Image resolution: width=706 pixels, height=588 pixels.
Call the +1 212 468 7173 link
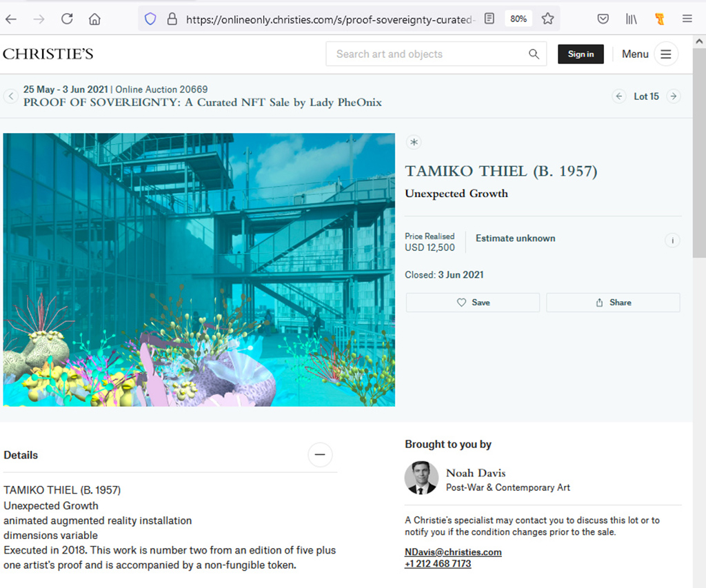pos(438,564)
